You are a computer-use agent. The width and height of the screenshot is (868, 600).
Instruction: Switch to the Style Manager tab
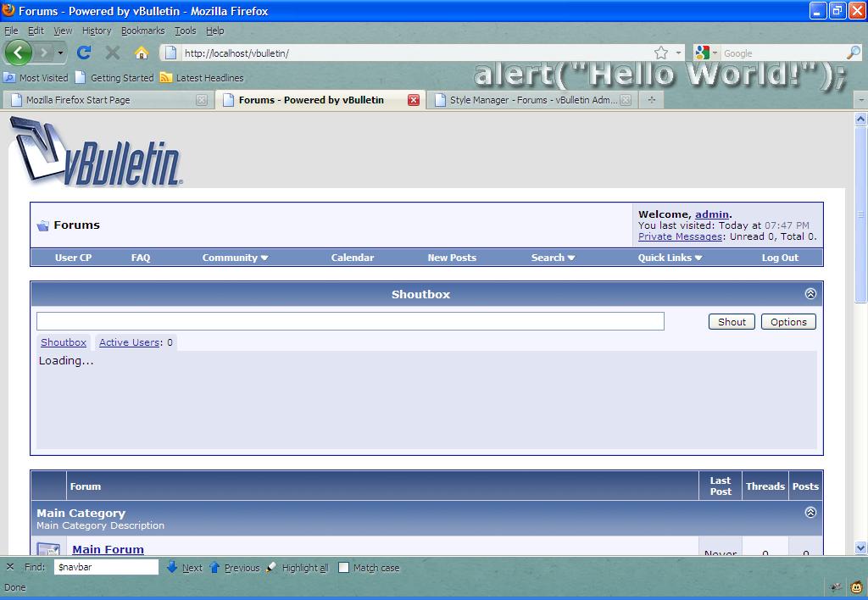coord(532,100)
